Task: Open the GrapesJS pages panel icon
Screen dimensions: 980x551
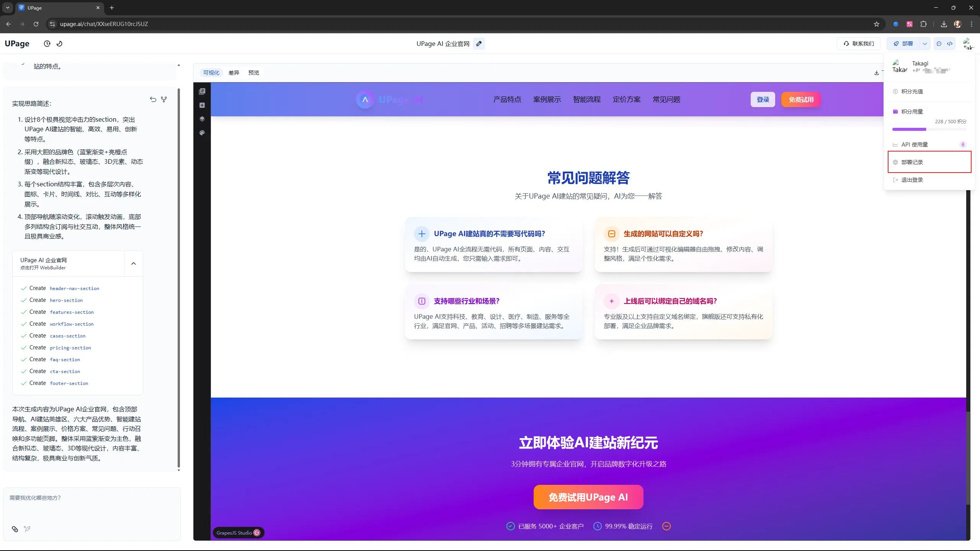Action: pos(202,91)
